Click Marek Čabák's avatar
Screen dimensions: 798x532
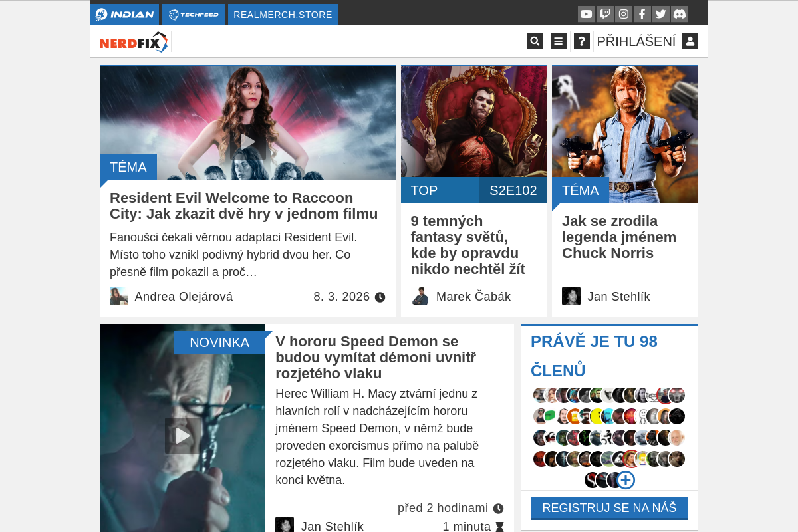(420, 296)
